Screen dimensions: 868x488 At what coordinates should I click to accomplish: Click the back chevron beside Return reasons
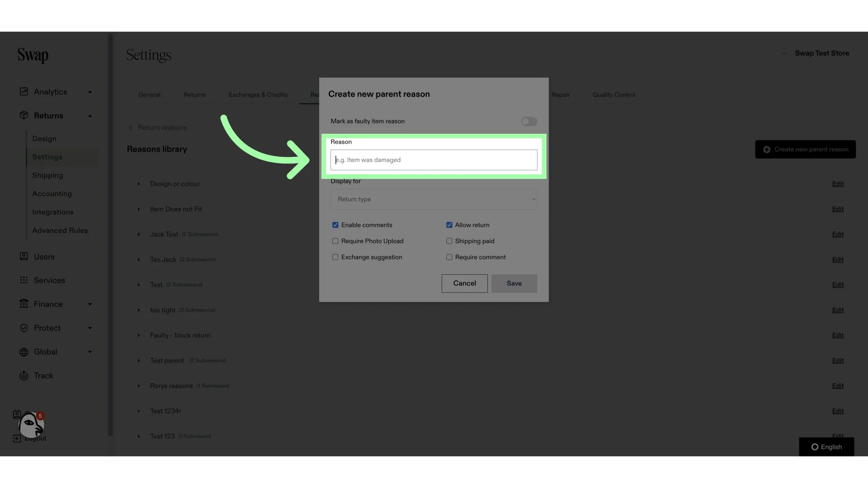(131, 128)
